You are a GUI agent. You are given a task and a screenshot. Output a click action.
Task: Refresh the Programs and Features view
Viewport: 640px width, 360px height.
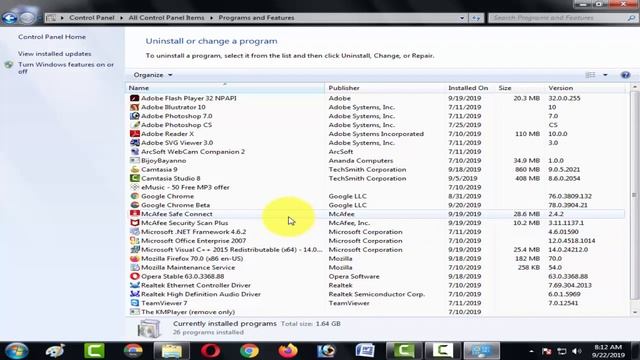(x=476, y=18)
